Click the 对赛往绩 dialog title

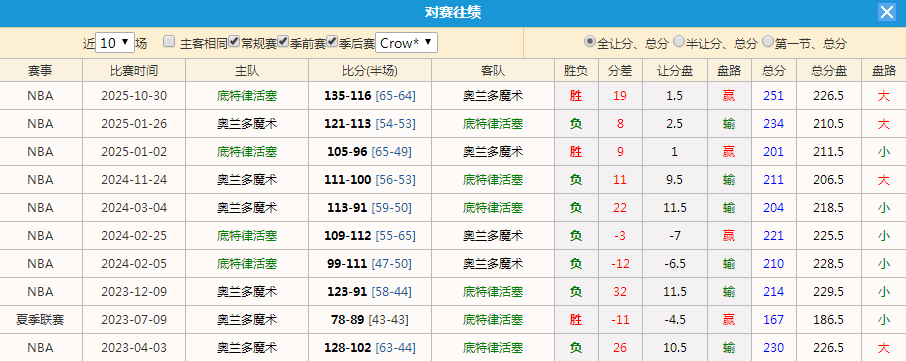pyautogui.click(x=453, y=13)
